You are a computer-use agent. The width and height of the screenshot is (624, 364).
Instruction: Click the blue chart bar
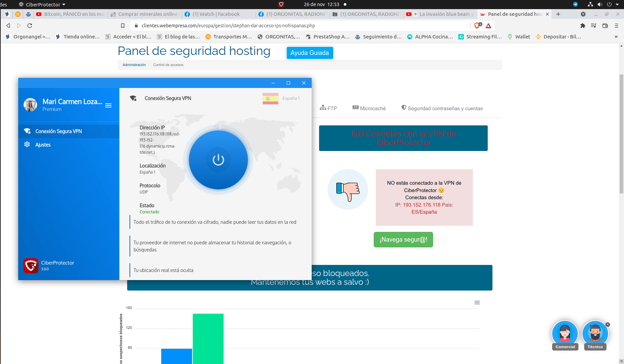[x=176, y=356]
